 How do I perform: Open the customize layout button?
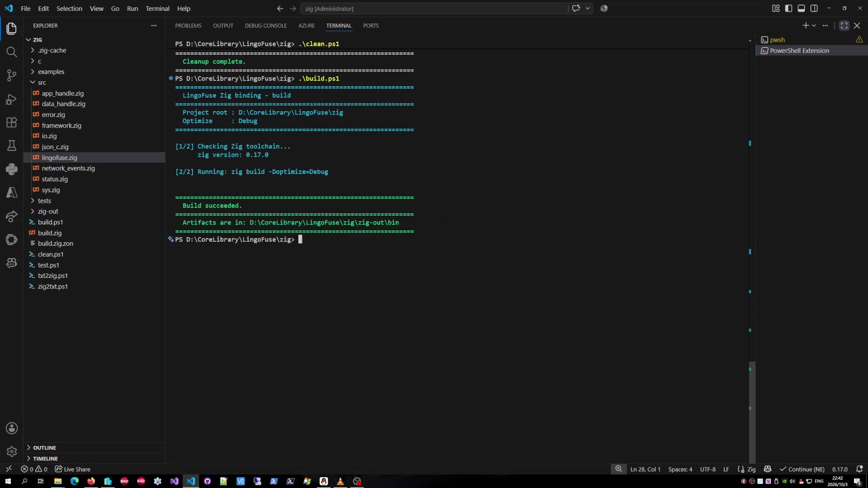click(x=776, y=8)
